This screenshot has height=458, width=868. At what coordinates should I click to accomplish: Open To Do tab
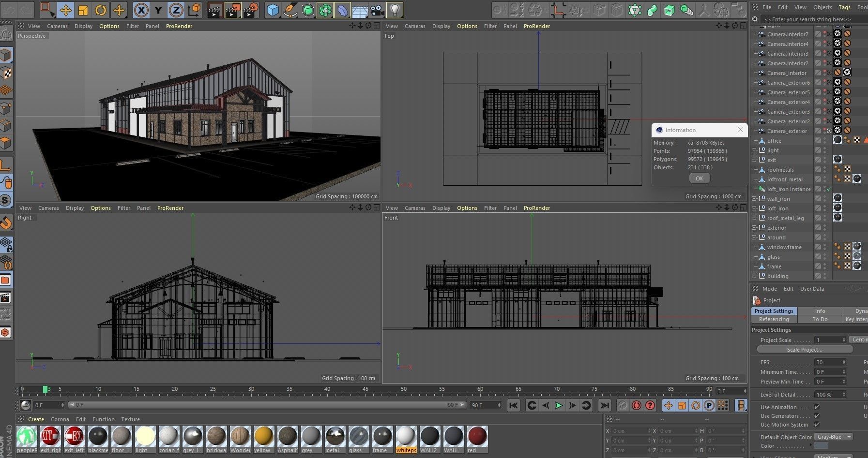[x=820, y=319]
